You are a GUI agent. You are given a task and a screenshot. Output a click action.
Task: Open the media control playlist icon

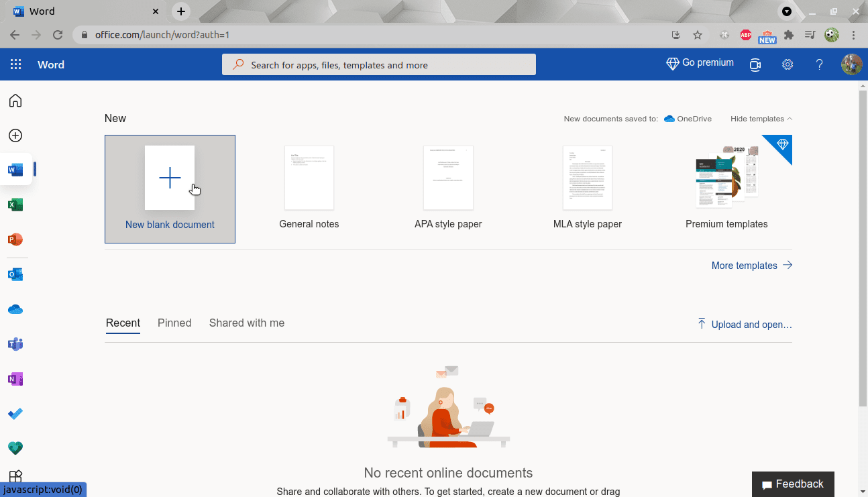coord(810,35)
